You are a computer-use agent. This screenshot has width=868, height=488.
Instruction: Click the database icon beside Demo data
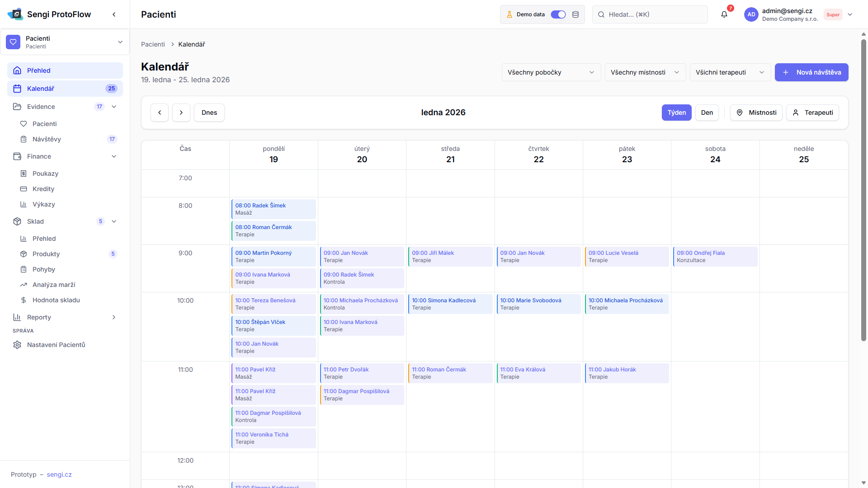click(576, 14)
